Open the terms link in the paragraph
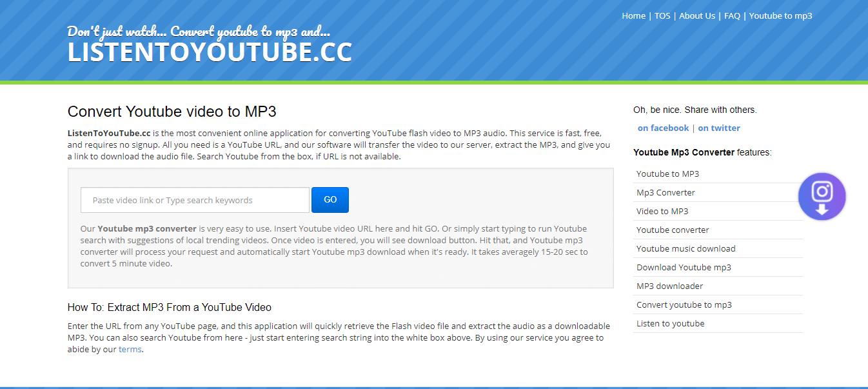 pos(130,349)
